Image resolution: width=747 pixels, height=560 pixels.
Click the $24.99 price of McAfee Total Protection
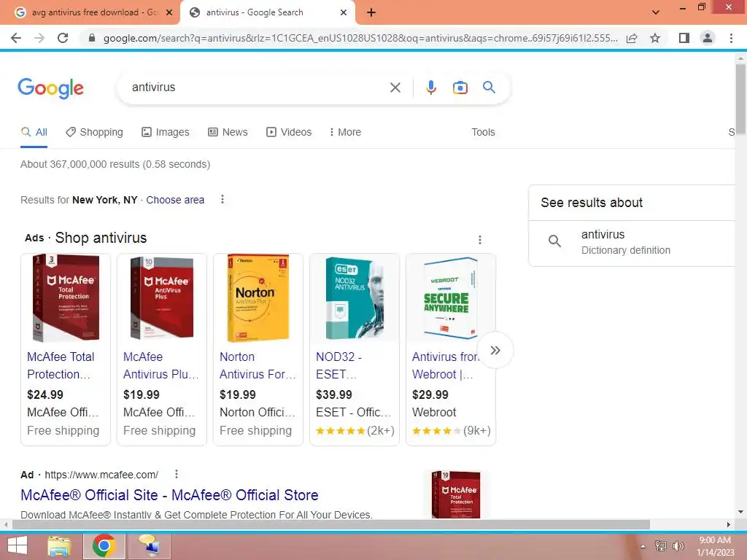[45, 394]
